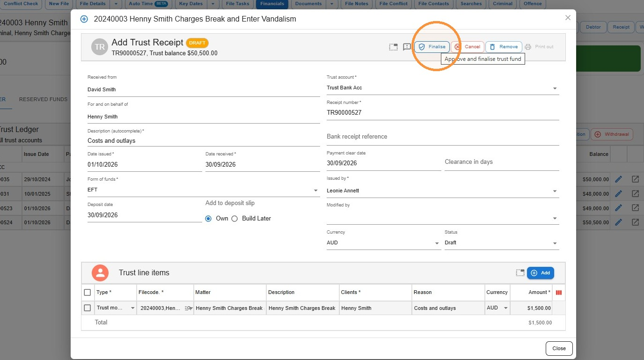Open the Form of funds dropdown
644x360 pixels.
point(316,191)
